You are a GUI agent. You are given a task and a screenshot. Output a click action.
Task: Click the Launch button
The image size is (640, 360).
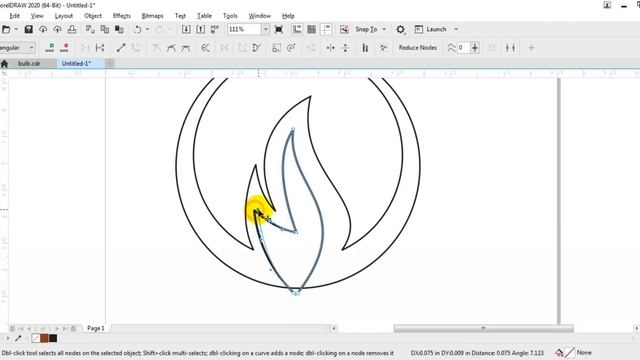coord(432,29)
